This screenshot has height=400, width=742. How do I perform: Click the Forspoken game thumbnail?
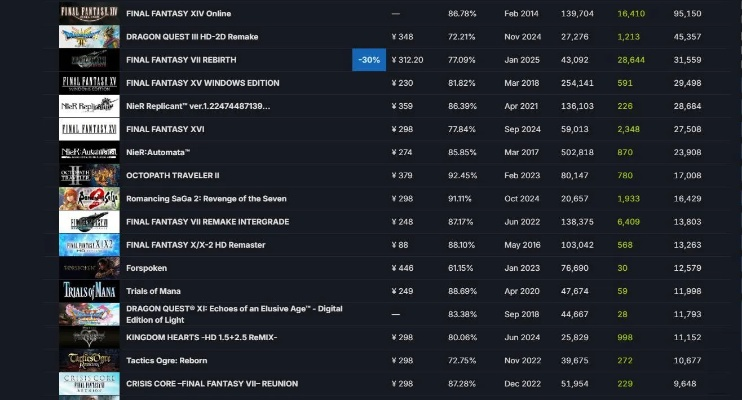click(x=89, y=268)
